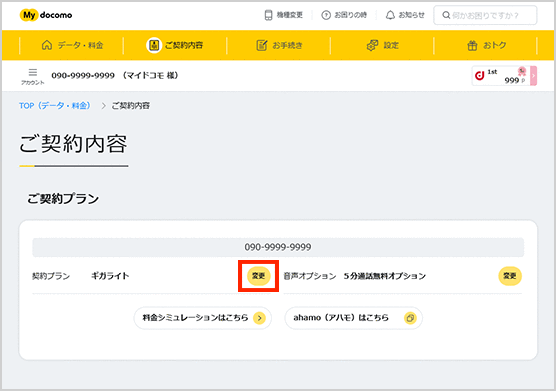Click the ギガライト plan name
The width and height of the screenshot is (556, 391).
(110, 276)
